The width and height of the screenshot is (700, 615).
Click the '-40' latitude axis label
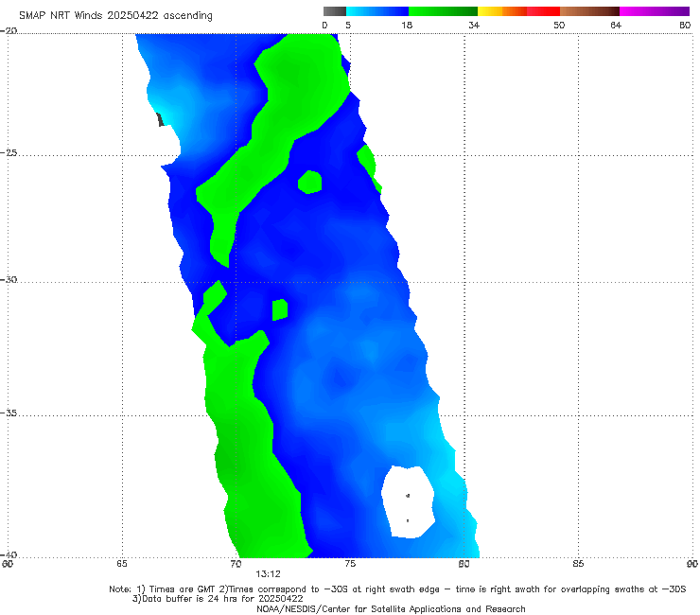coord(9,554)
